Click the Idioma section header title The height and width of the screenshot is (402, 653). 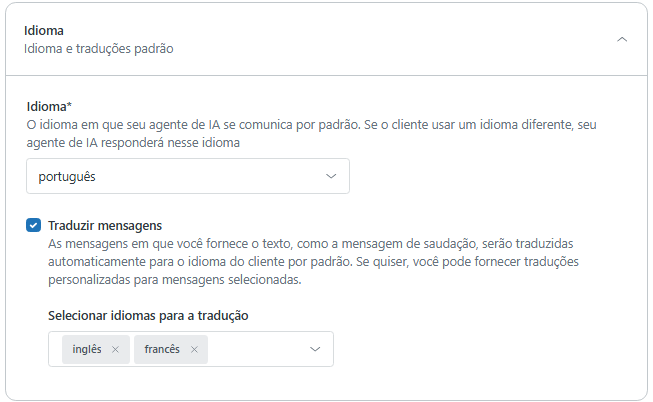pos(44,31)
